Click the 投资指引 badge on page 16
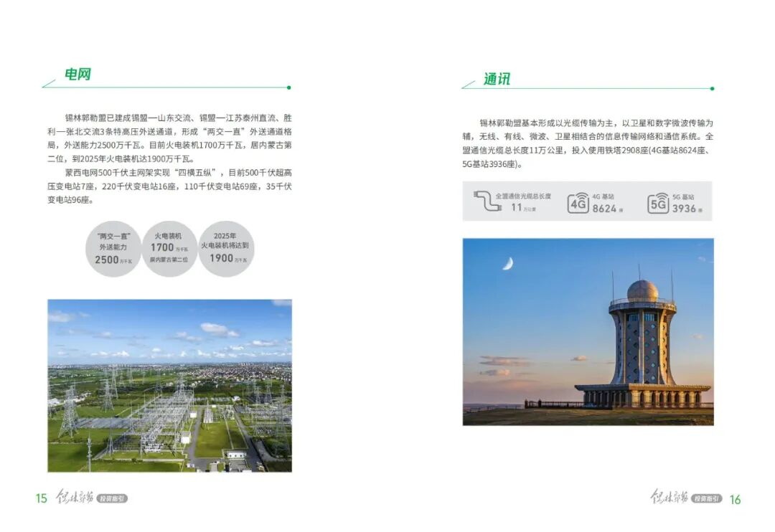The width and height of the screenshot is (775, 532). [707, 498]
